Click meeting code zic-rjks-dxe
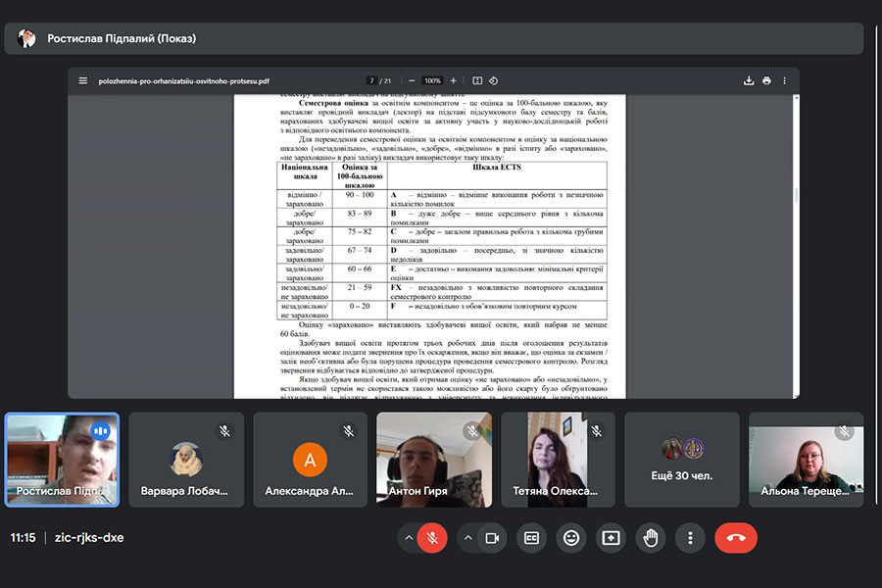This screenshot has height=588, width=882. click(89, 538)
